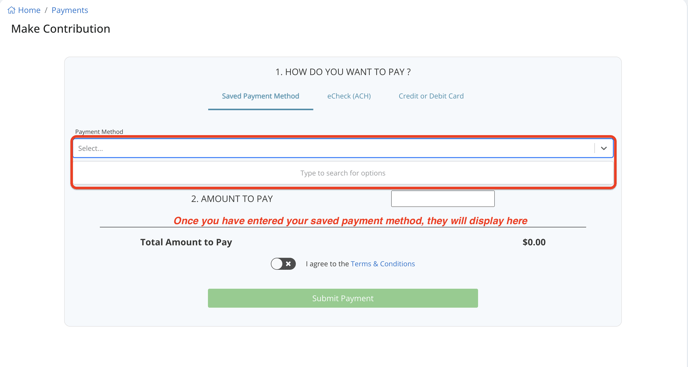Click the Amount to Pay input box
Image resolution: width=688 pixels, height=367 pixels.
pos(443,198)
